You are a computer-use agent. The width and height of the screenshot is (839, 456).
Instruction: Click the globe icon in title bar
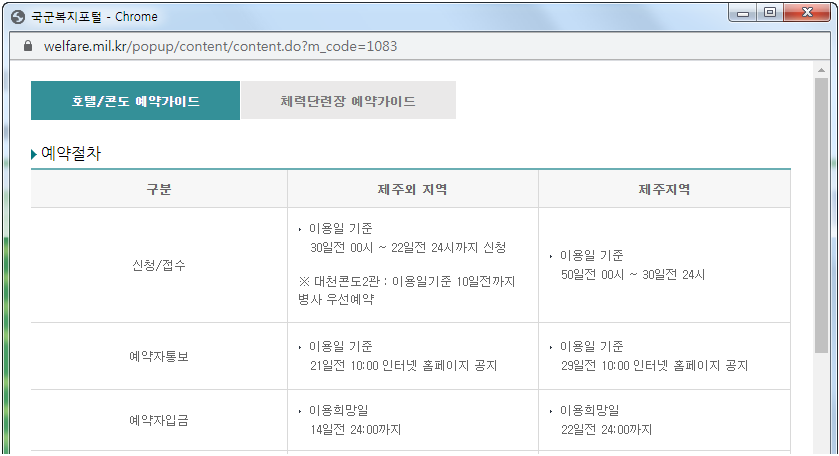click(18, 17)
